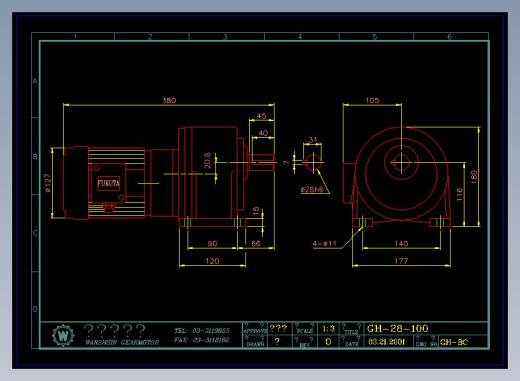This screenshot has width=520, height=381.
Task: Click the 31 keyway dimension
Action: pyautogui.click(x=313, y=140)
